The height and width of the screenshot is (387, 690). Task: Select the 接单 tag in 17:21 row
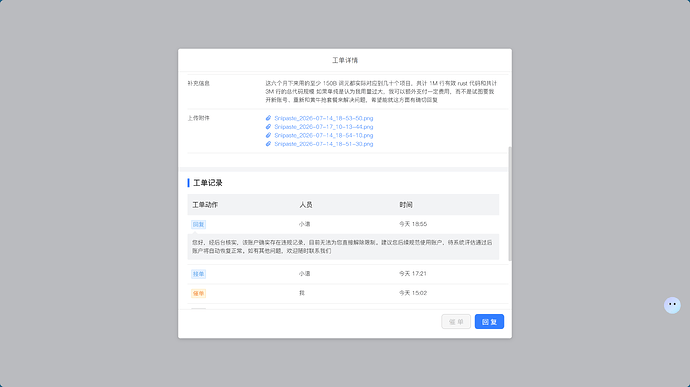pyautogui.click(x=198, y=274)
